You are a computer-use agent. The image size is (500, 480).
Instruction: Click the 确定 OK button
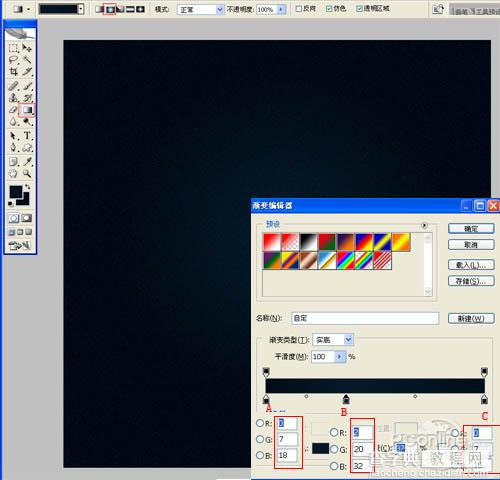coord(471,229)
